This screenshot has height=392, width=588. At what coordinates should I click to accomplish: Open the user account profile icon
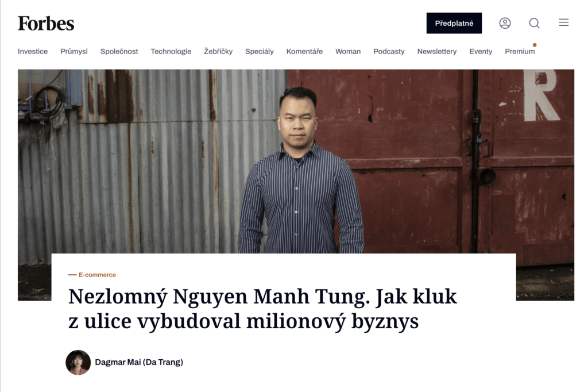pyautogui.click(x=505, y=24)
